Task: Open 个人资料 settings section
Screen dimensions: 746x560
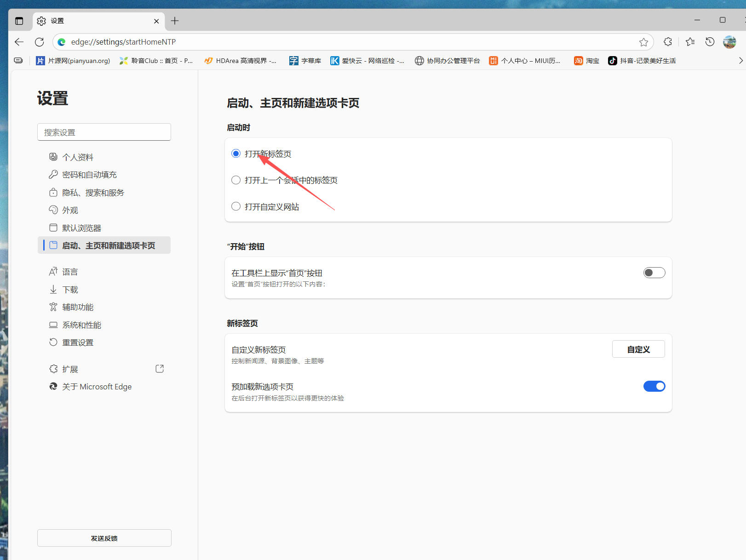Action: click(x=104, y=157)
